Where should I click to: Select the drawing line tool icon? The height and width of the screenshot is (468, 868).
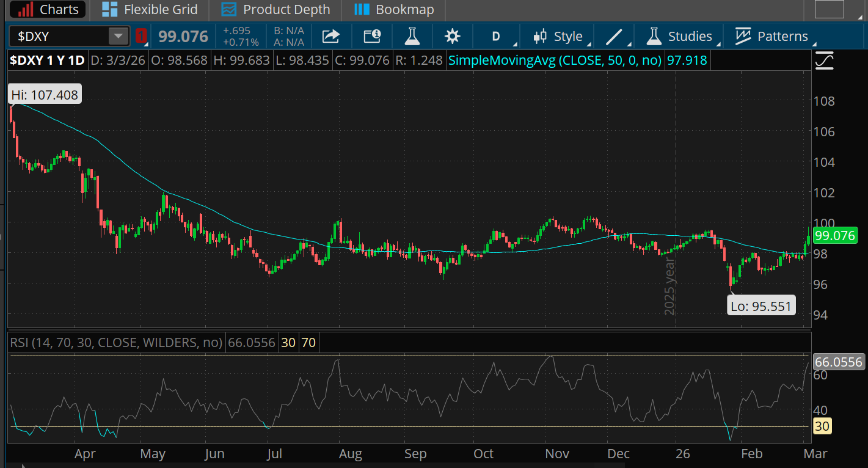614,36
